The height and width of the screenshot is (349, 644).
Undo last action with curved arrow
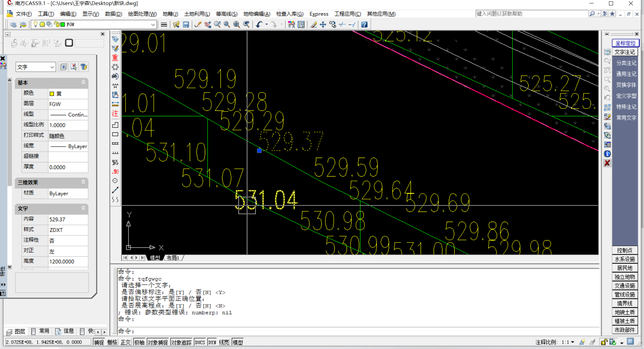259,25
